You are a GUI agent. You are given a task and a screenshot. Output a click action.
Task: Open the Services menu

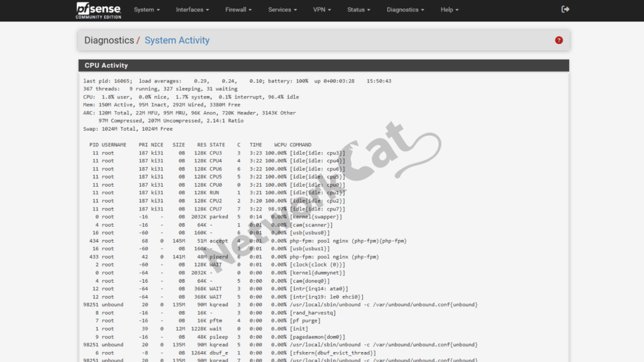(x=283, y=10)
